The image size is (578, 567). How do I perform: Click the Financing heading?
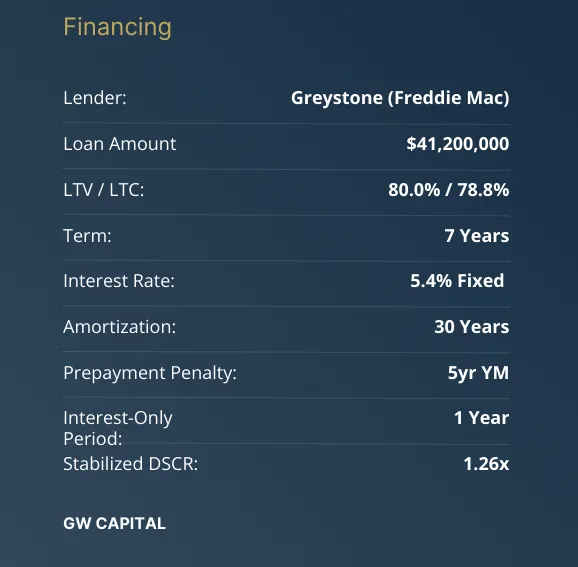117,27
